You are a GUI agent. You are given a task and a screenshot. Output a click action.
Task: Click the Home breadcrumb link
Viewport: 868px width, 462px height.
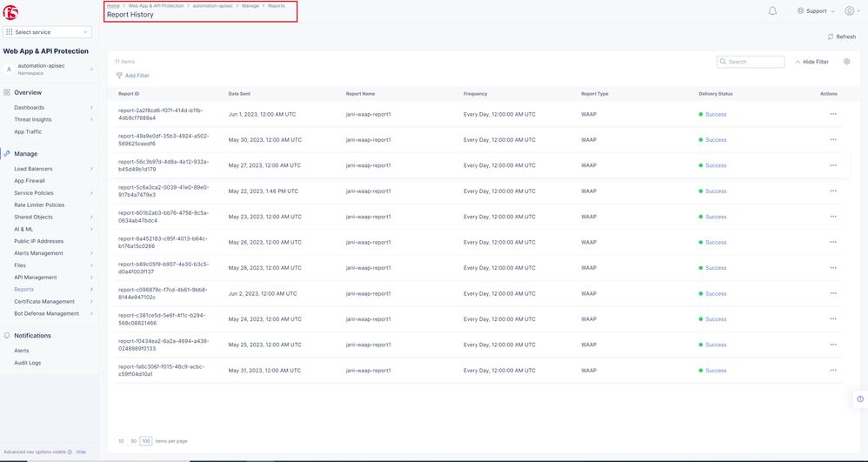(113, 6)
